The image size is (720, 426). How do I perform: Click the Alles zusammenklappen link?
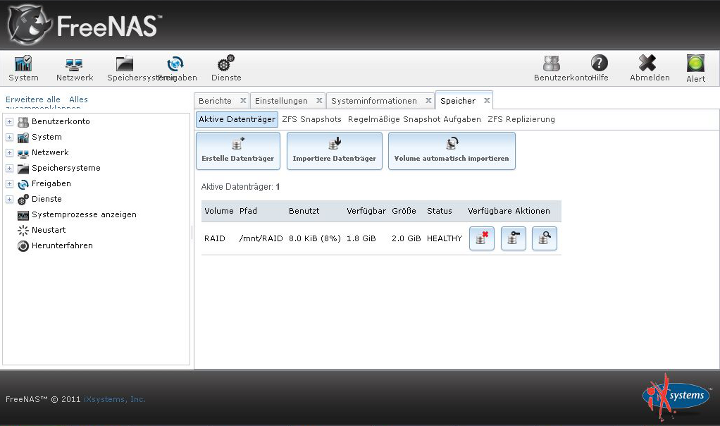click(79, 100)
